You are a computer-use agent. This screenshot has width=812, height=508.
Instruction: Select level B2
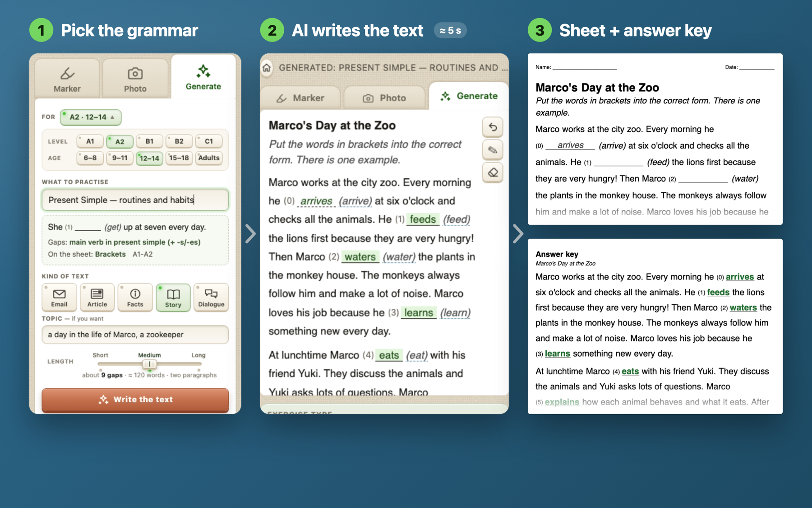(179, 141)
